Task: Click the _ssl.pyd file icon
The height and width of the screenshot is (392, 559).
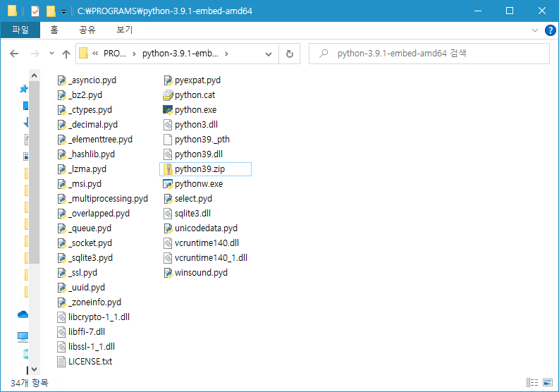Action: click(61, 273)
